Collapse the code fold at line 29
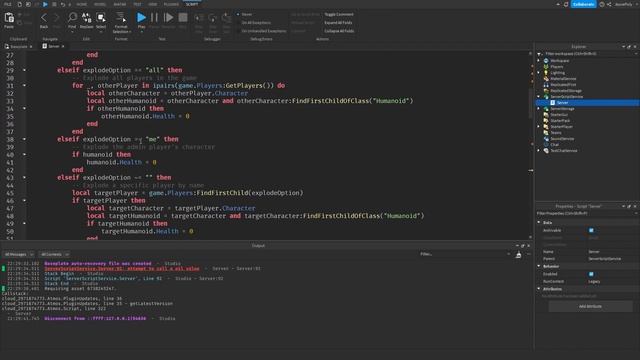The width and height of the screenshot is (640, 360). 24,70
